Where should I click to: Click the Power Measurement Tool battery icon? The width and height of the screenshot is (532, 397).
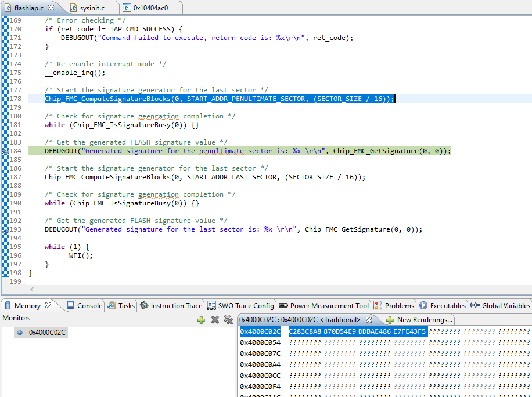(283, 305)
